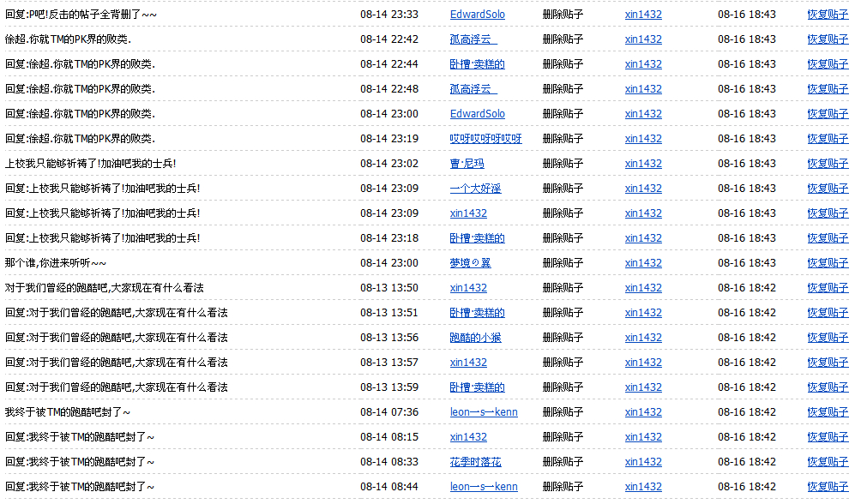Open xin1432 author link before 删除贴子, 08-14 08:15 row
The height and width of the screenshot is (504, 849).
[468, 438]
